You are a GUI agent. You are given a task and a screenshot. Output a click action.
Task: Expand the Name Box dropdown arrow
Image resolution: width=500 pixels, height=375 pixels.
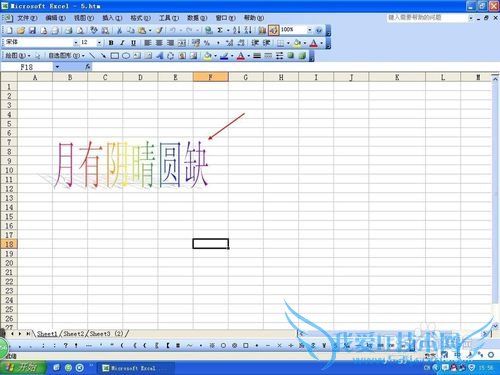[57, 67]
